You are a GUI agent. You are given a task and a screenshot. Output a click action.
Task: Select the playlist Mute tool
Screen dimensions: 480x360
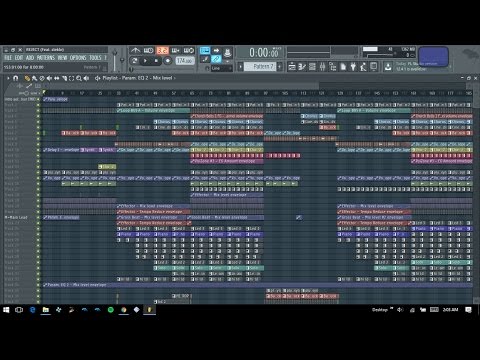(49, 78)
